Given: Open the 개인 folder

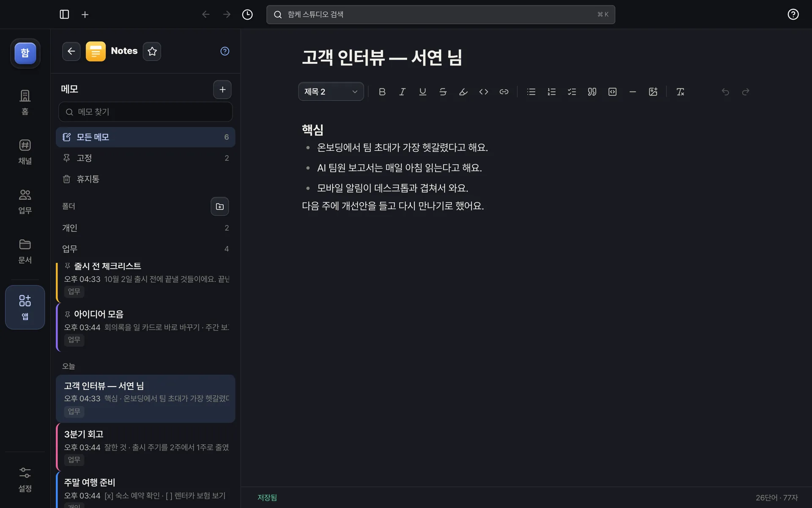Looking at the screenshot, I should 145,228.
